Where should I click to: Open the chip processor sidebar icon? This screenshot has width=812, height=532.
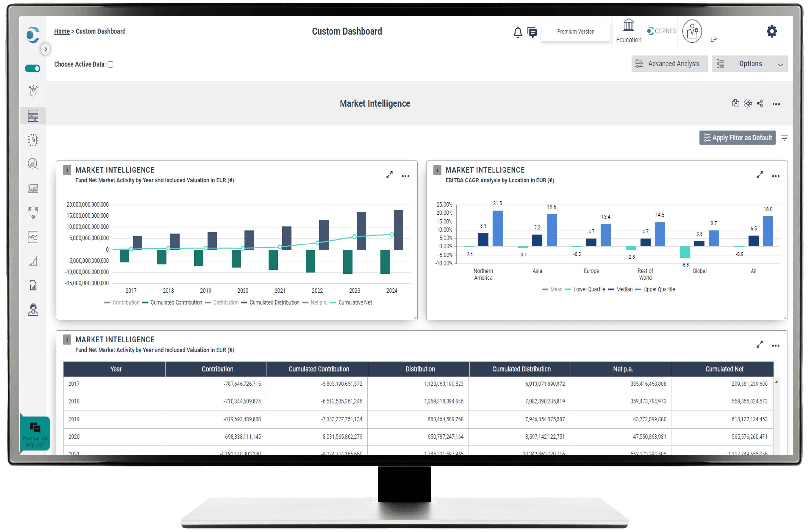[33, 140]
